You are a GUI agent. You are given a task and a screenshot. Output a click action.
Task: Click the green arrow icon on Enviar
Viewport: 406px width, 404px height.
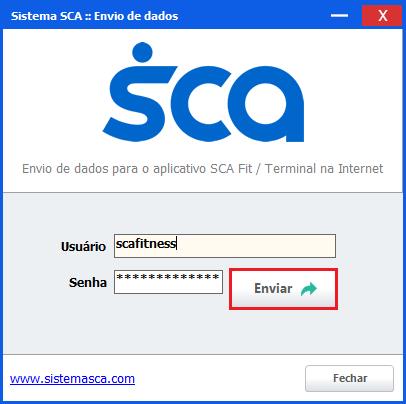[x=309, y=289]
